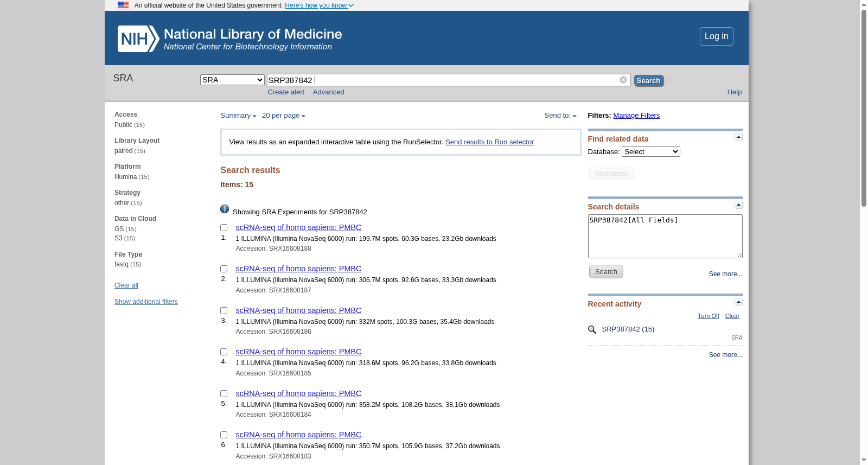The image size is (868, 465).
Task: Filter by GS data in cloud
Action: tap(119, 229)
